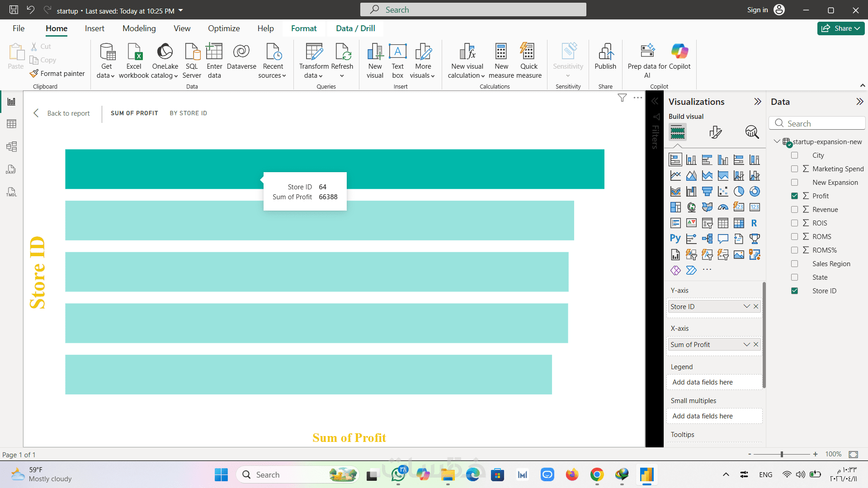The height and width of the screenshot is (488, 868).
Task: Insert a Text box from the ribbon
Action: pyautogui.click(x=397, y=52)
